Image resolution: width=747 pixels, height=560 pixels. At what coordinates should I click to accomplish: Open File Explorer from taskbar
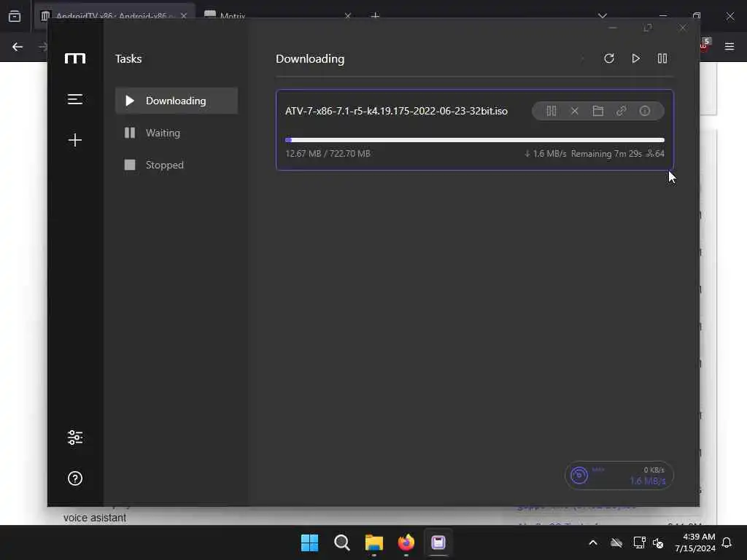[374, 542]
